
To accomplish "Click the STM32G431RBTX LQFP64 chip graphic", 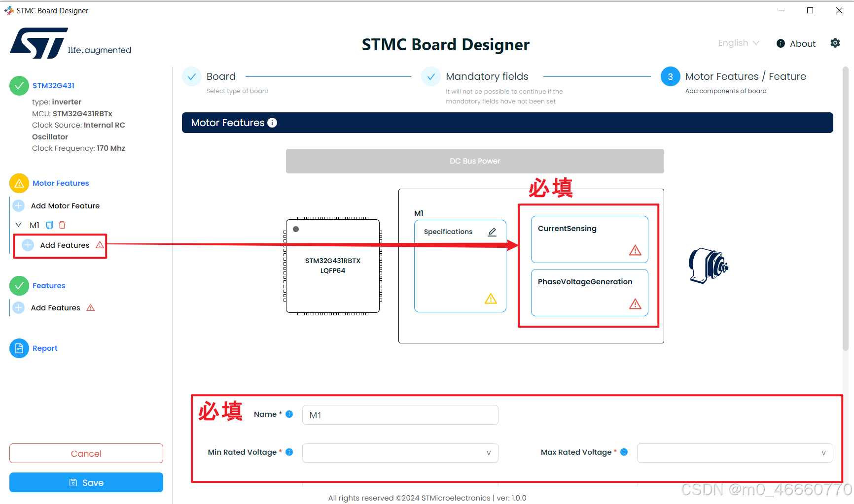I will click(333, 266).
